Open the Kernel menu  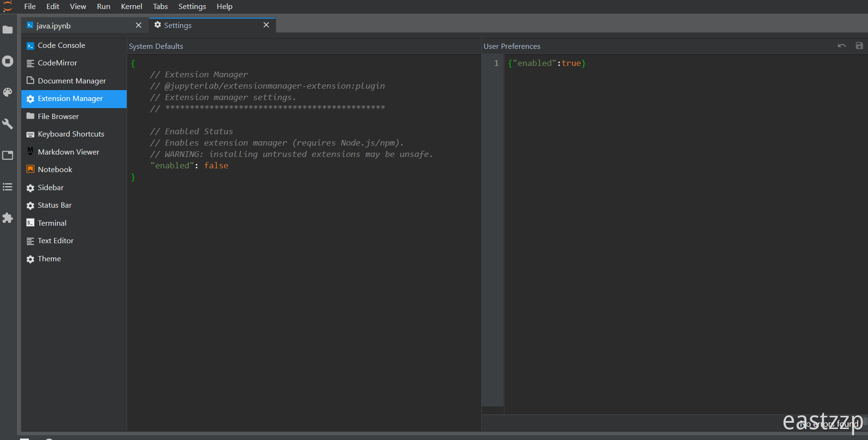coord(131,6)
